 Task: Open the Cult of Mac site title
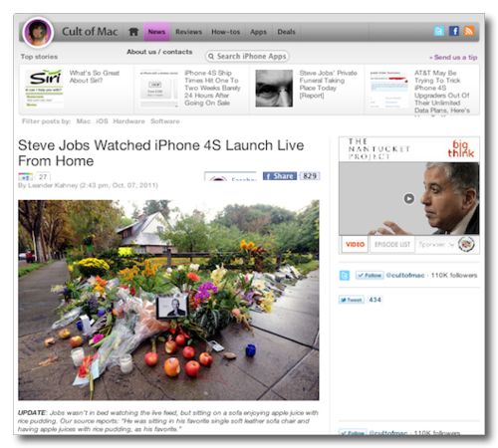coord(90,32)
